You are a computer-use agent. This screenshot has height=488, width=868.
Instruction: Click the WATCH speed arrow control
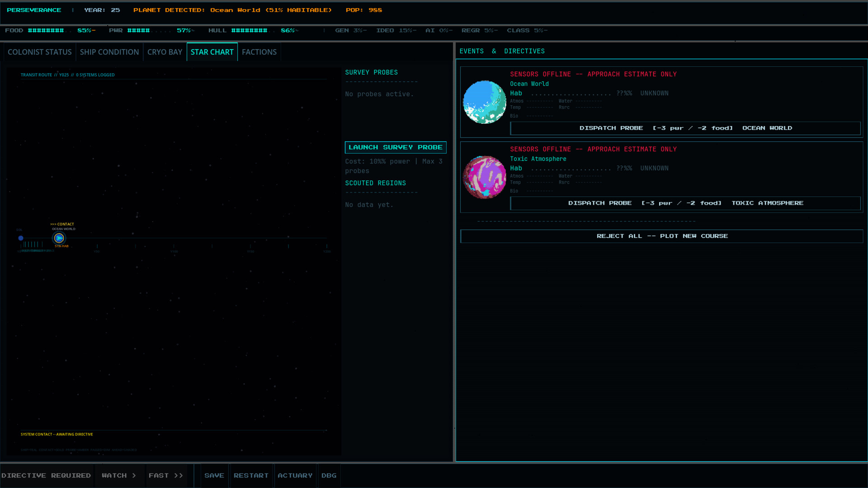click(x=119, y=475)
